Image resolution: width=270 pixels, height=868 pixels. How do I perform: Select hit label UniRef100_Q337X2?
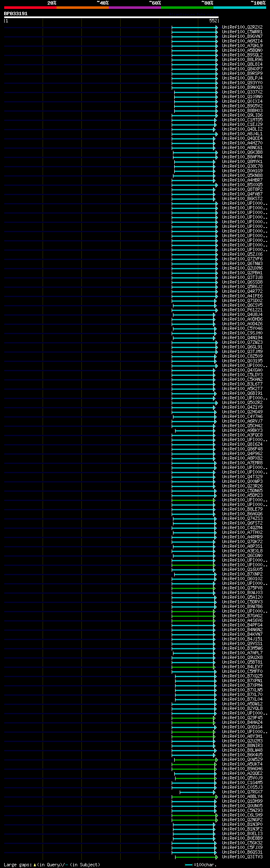coord(242,92)
